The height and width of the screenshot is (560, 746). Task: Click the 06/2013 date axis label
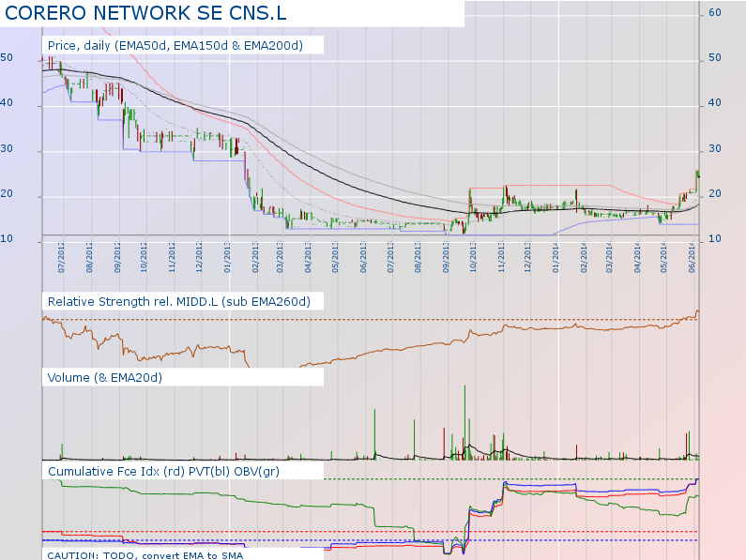(x=363, y=257)
